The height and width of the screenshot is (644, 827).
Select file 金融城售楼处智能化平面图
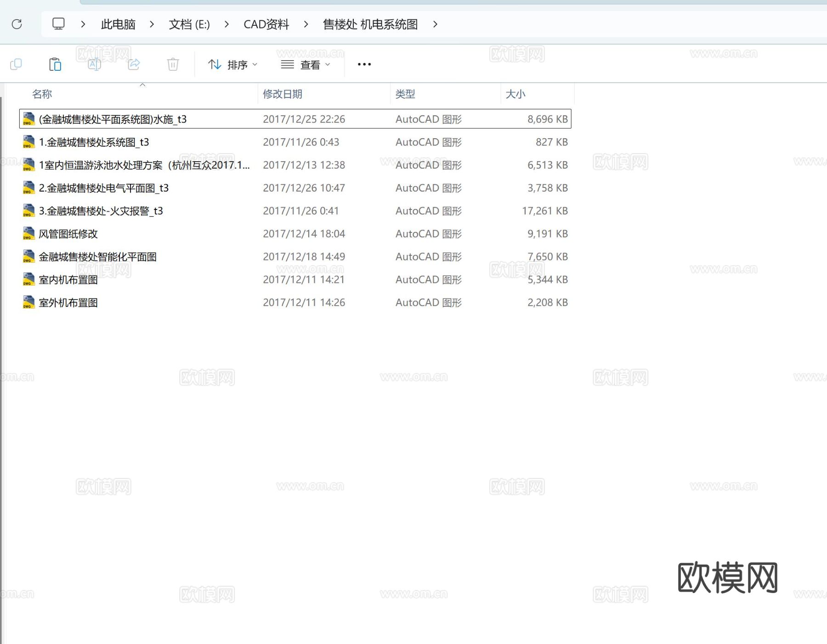(97, 257)
